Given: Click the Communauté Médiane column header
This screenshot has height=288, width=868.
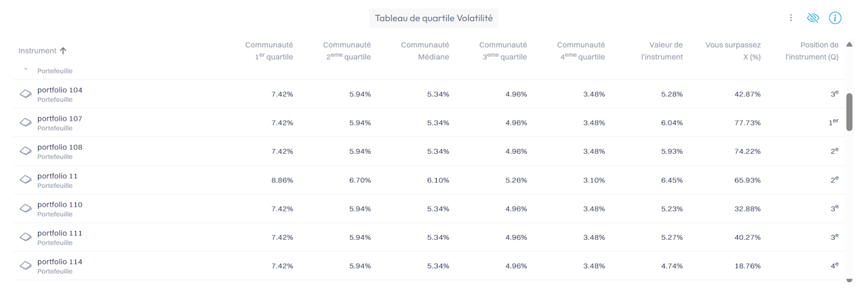Looking at the screenshot, I should coord(425,51).
